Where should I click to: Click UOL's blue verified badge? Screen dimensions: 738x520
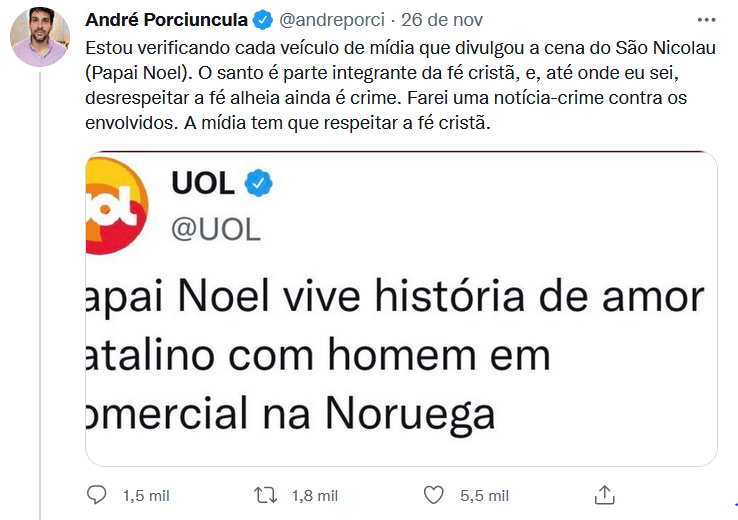260,183
